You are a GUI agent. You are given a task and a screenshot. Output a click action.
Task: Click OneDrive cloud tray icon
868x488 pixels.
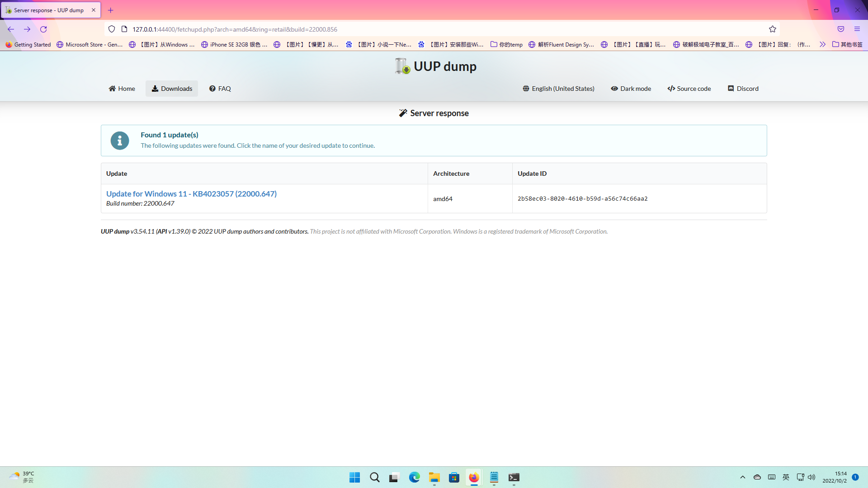coord(757,477)
